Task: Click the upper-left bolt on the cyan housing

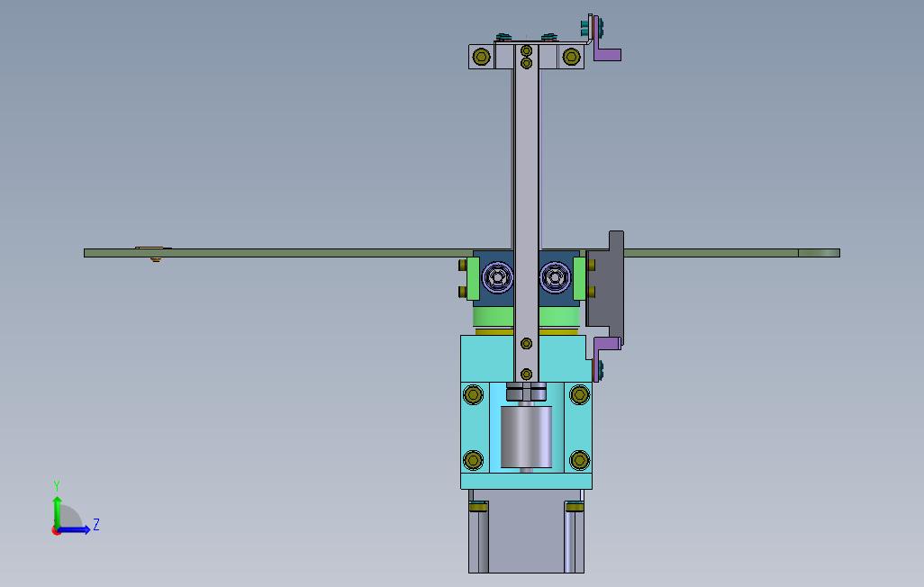Action: pyautogui.click(x=473, y=395)
